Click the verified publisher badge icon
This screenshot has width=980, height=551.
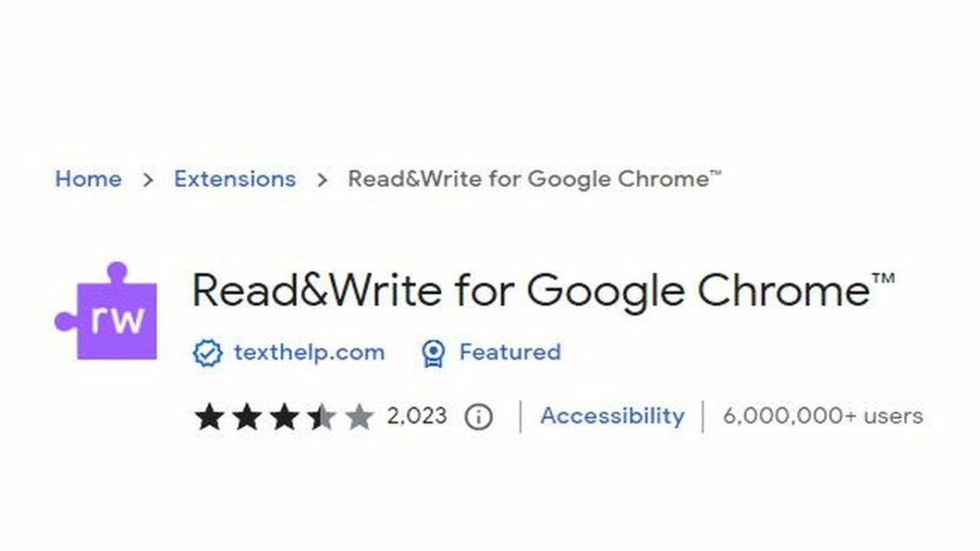207,353
